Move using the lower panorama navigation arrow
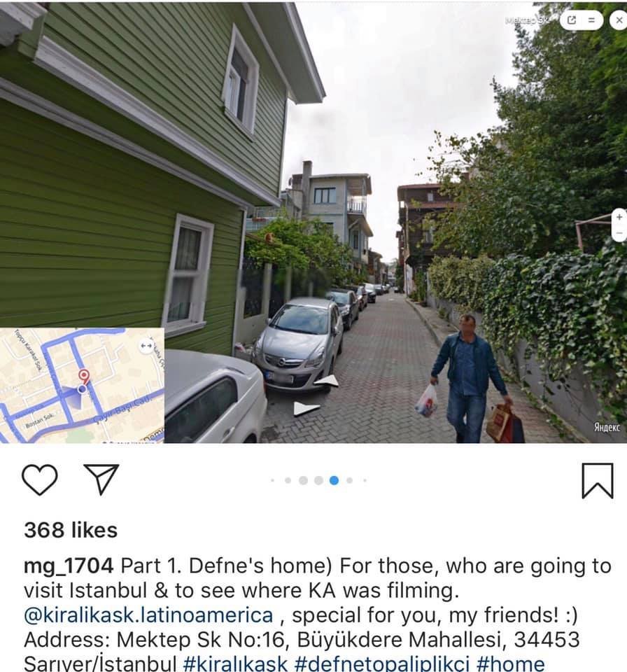Screen dimensions: 627x672 306,408
